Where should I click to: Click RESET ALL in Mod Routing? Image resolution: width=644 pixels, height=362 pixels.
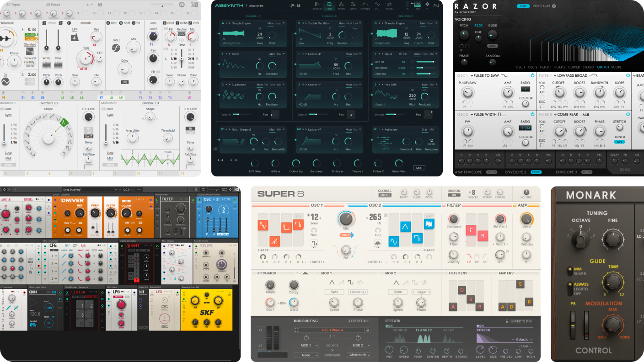(359, 321)
